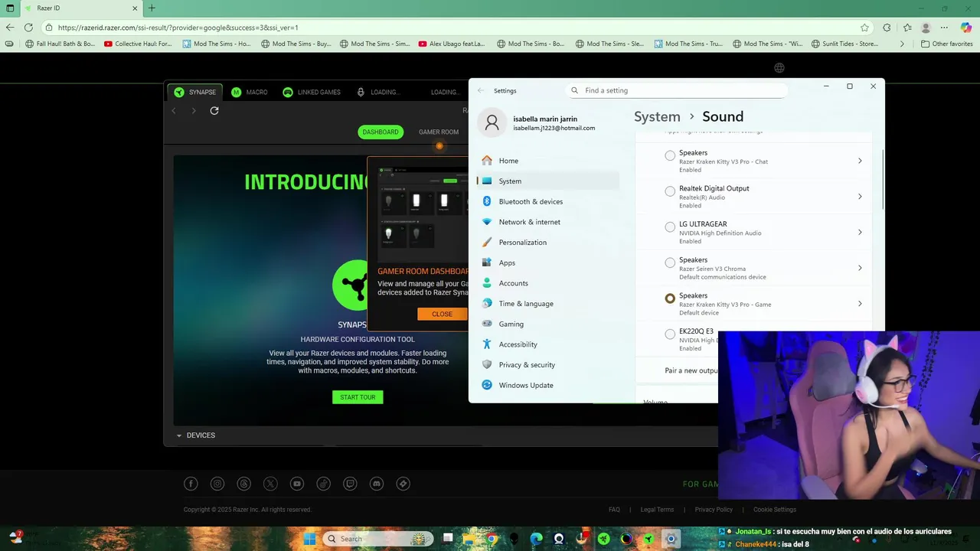Image resolution: width=980 pixels, height=551 pixels.
Task: Open Razer's YouTube footer icon
Action: (297, 484)
